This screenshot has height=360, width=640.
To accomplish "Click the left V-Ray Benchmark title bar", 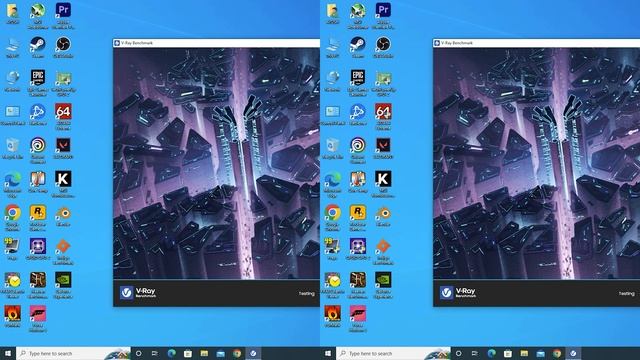I will (x=216, y=43).
